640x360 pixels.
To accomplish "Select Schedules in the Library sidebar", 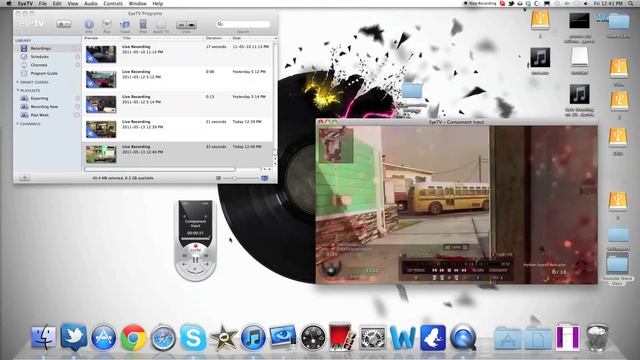I will click(47, 57).
